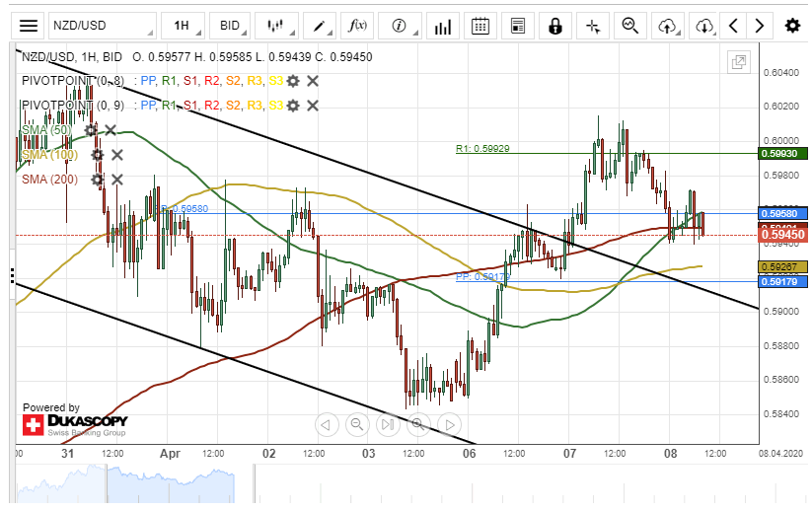The image size is (812, 510).
Task: Change the 1H timeframe dropdown
Action: pyautogui.click(x=183, y=26)
